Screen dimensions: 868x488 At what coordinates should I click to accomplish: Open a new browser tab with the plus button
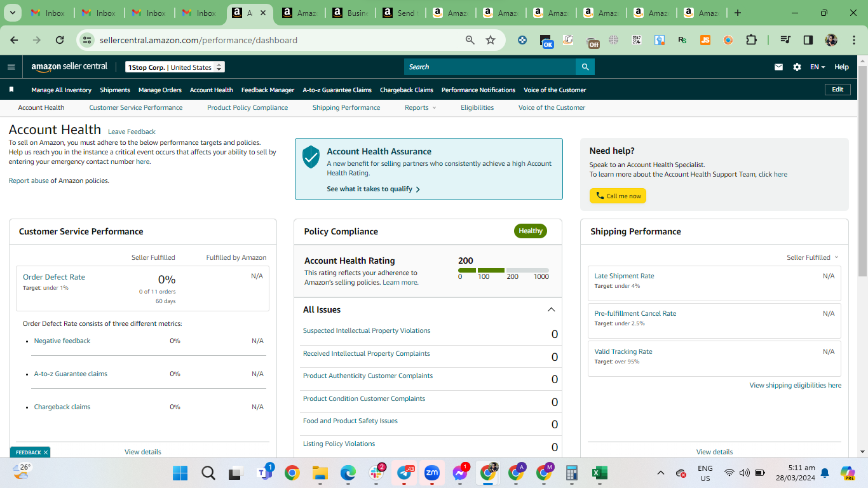click(737, 13)
